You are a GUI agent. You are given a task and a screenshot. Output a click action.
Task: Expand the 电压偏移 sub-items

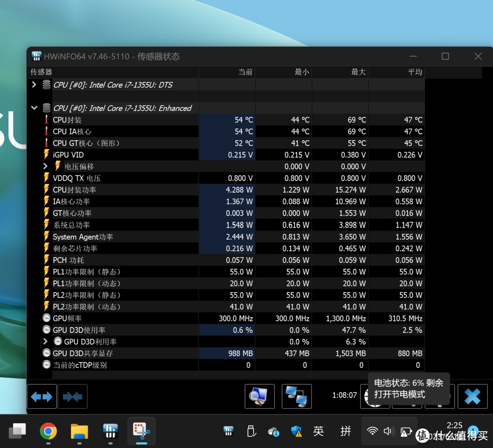pos(45,166)
